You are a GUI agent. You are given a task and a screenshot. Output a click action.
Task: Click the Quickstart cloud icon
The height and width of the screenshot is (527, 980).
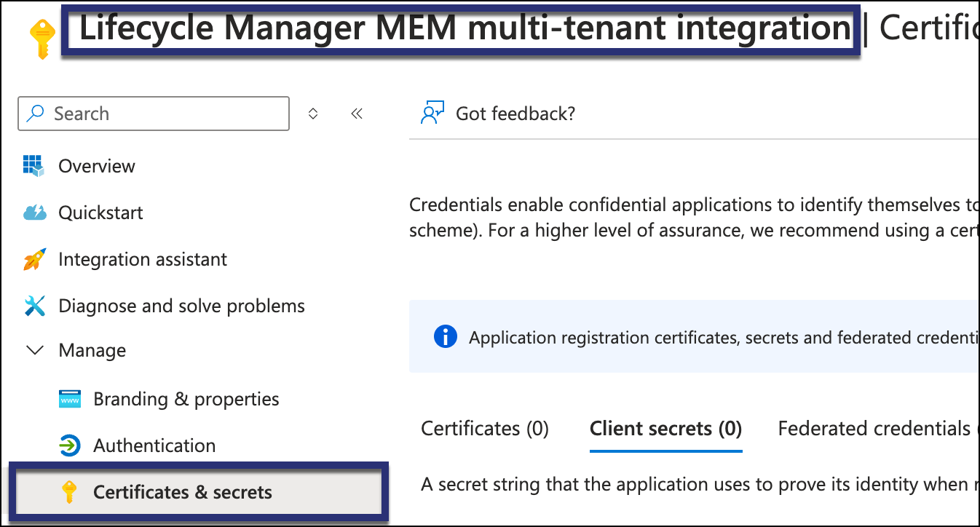coord(34,213)
